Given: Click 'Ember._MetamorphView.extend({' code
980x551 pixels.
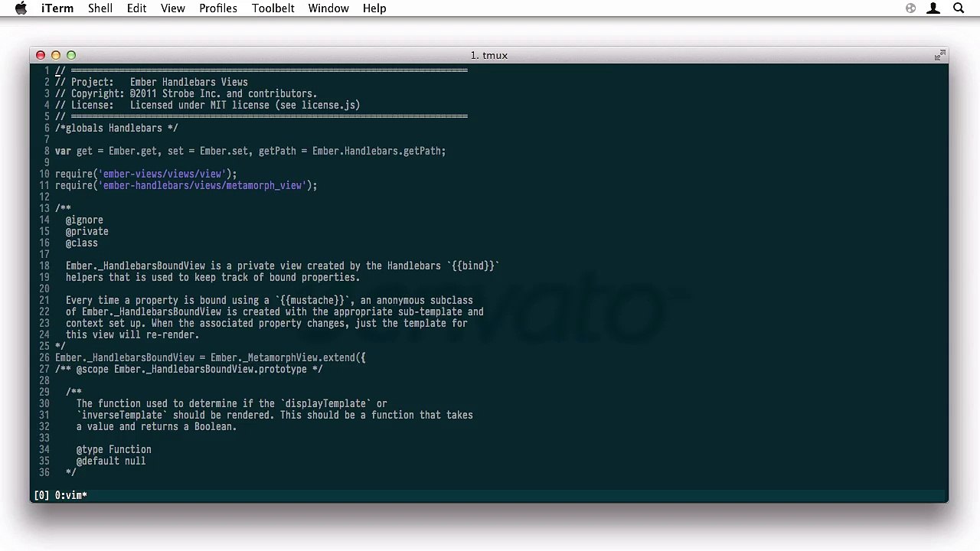Looking at the screenshot, I should click(288, 357).
